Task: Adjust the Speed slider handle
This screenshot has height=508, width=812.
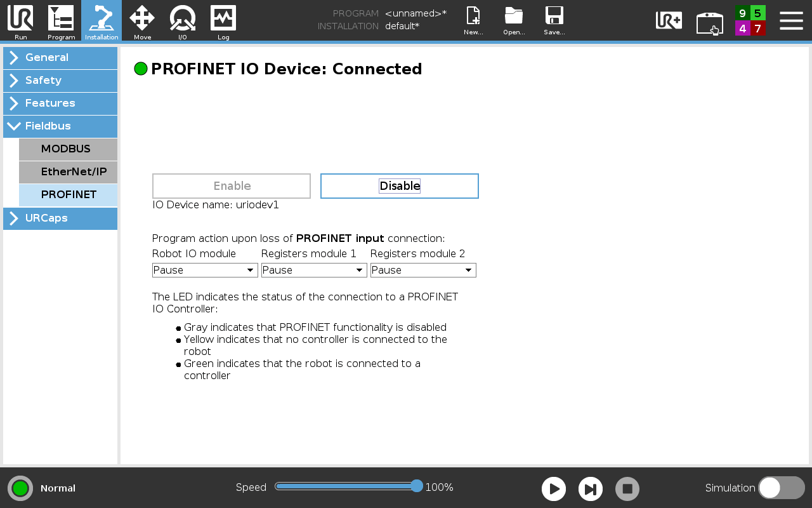Action: click(x=417, y=486)
